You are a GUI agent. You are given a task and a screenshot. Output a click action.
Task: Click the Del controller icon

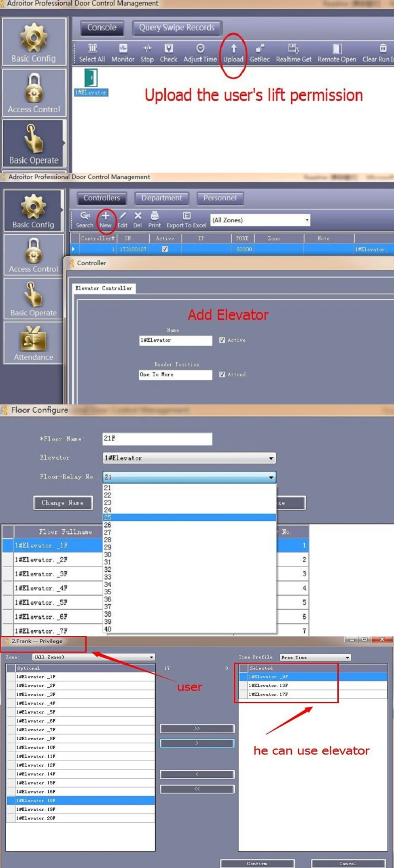point(138,216)
